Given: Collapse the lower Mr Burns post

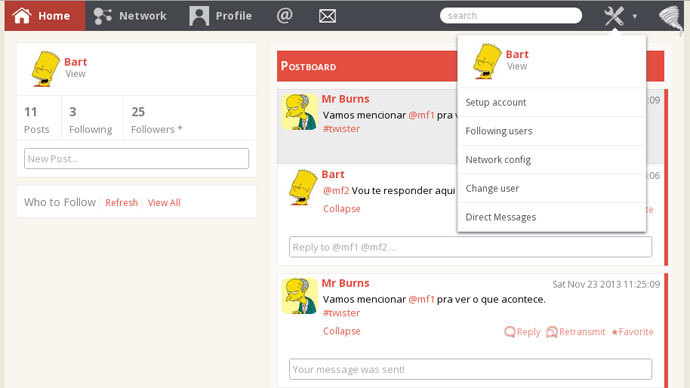Looking at the screenshot, I should [341, 331].
